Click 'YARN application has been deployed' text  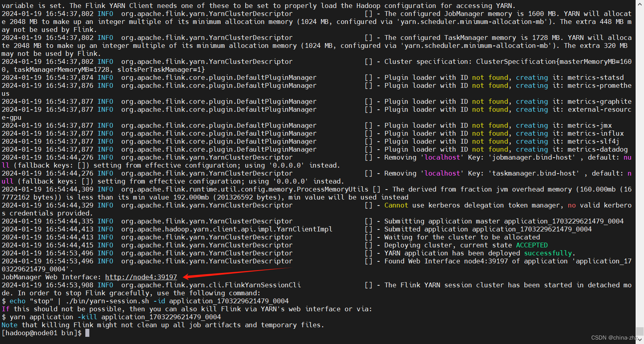tap(452, 253)
